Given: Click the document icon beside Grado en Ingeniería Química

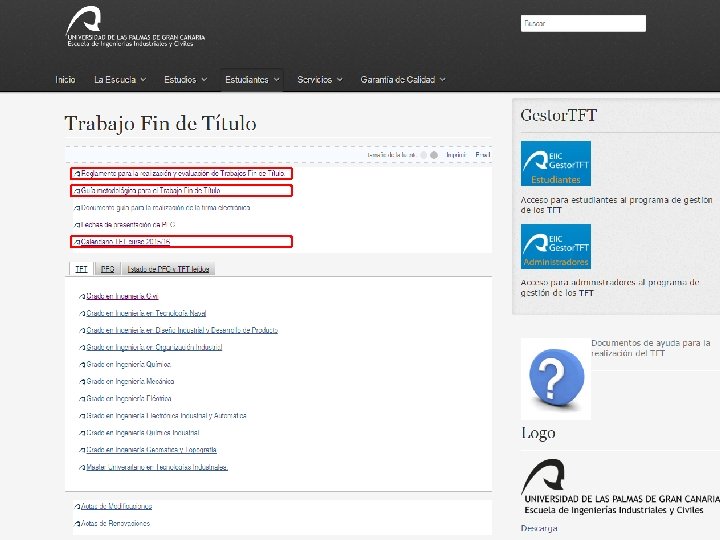Looking at the screenshot, I should tap(82, 365).
